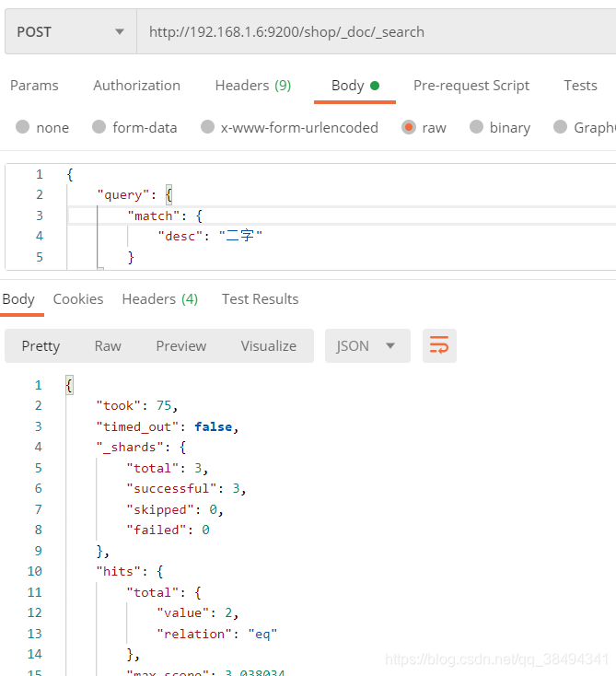Switch to the Tests tab
The height and width of the screenshot is (676, 616).
click(x=580, y=86)
